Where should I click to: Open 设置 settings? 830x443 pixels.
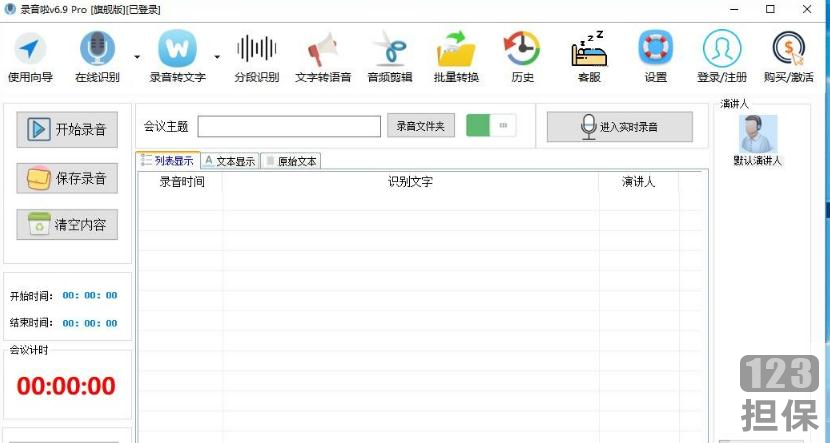pos(656,57)
